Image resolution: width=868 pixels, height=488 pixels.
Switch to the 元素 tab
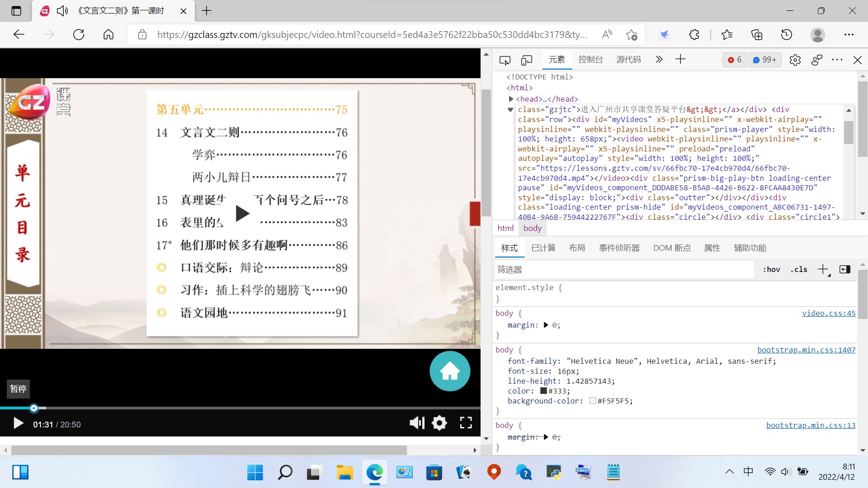(x=557, y=60)
